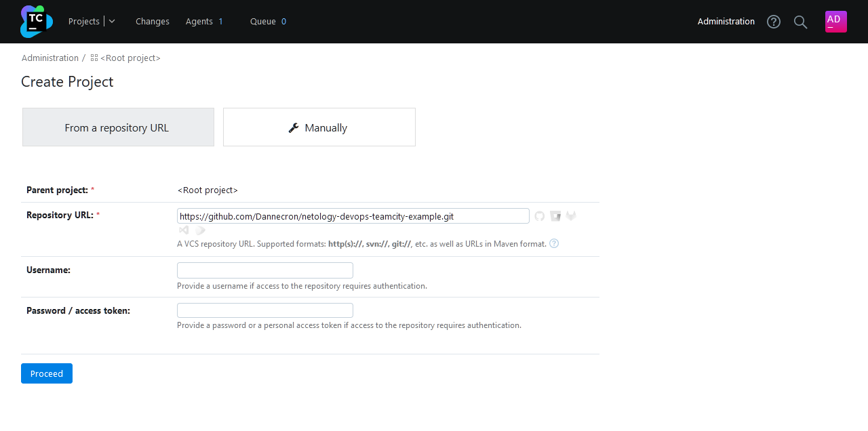Click the TeamCity logo in the header
This screenshot has height=431, width=868.
[35, 21]
